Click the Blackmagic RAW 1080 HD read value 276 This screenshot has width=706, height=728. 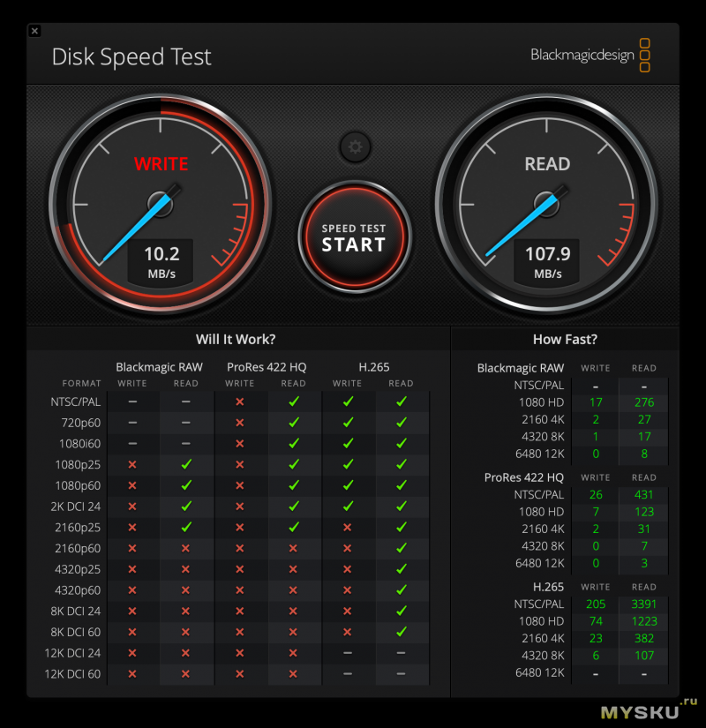pos(644,402)
